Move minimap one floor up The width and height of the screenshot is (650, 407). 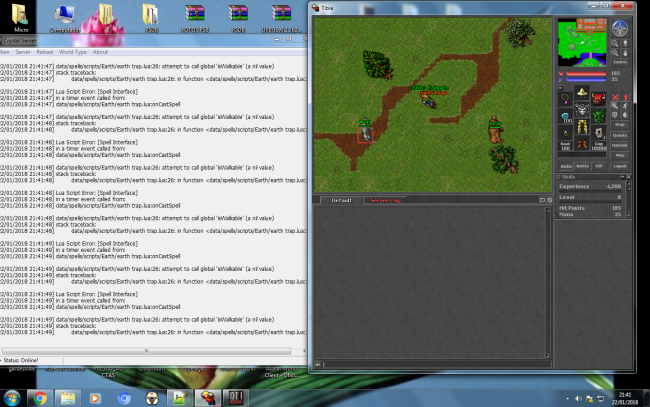pyautogui.click(x=625, y=43)
